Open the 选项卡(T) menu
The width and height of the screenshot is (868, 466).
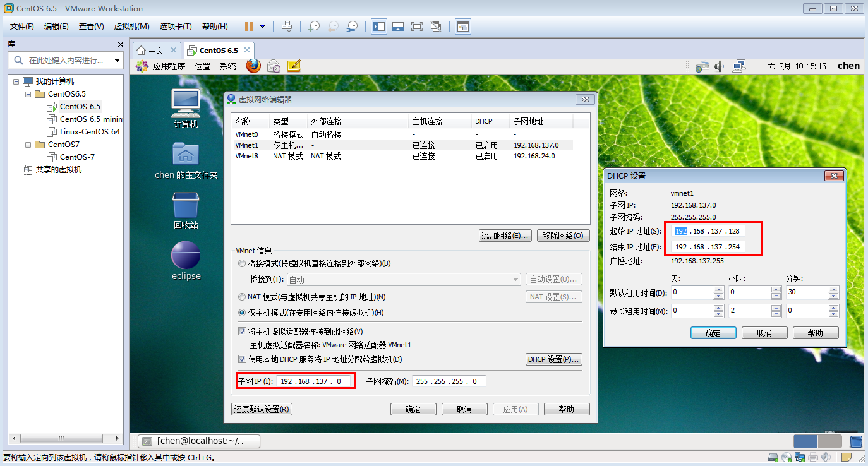coord(176,27)
